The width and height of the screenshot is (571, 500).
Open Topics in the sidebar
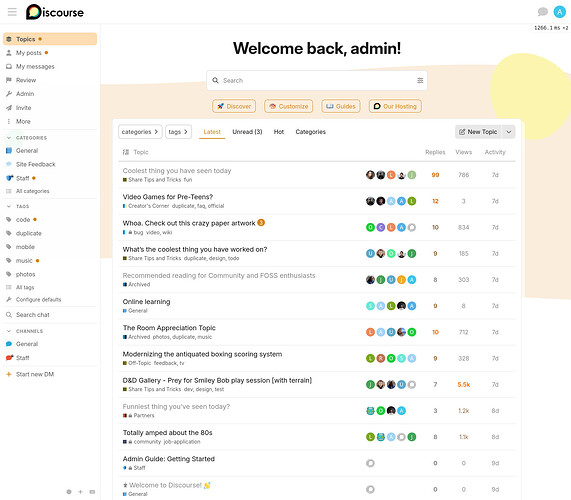point(50,39)
